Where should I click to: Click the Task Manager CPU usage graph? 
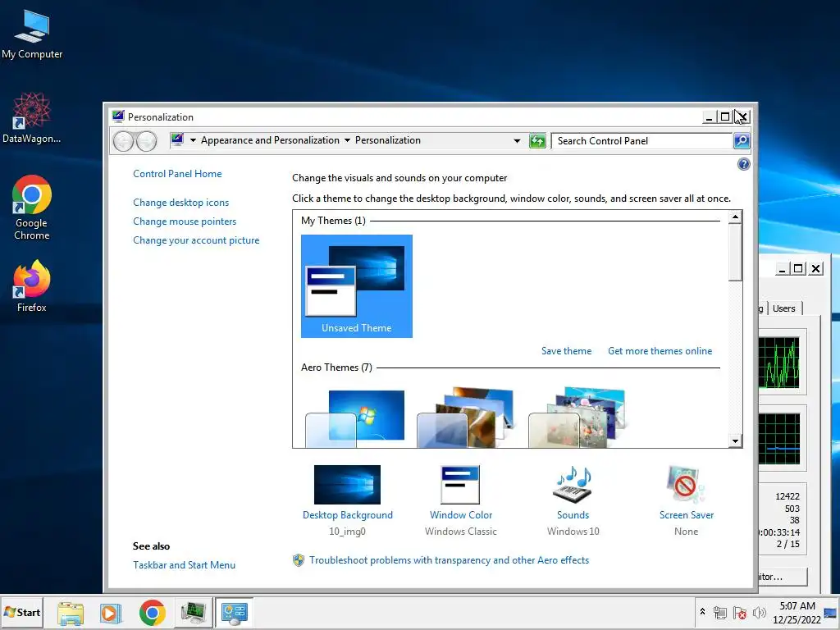coord(779,362)
